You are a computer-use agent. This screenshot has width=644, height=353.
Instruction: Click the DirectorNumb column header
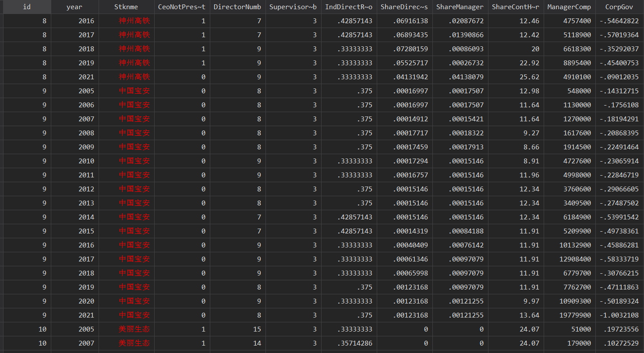tap(237, 7)
